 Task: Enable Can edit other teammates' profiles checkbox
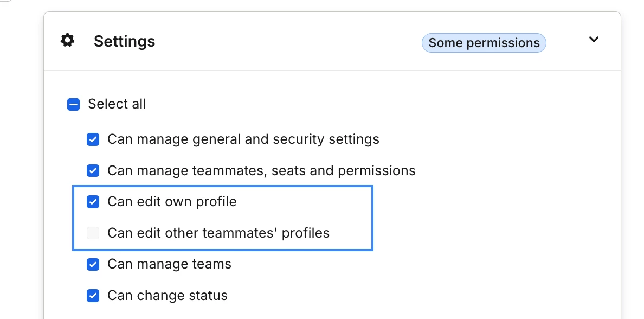pyautogui.click(x=93, y=233)
